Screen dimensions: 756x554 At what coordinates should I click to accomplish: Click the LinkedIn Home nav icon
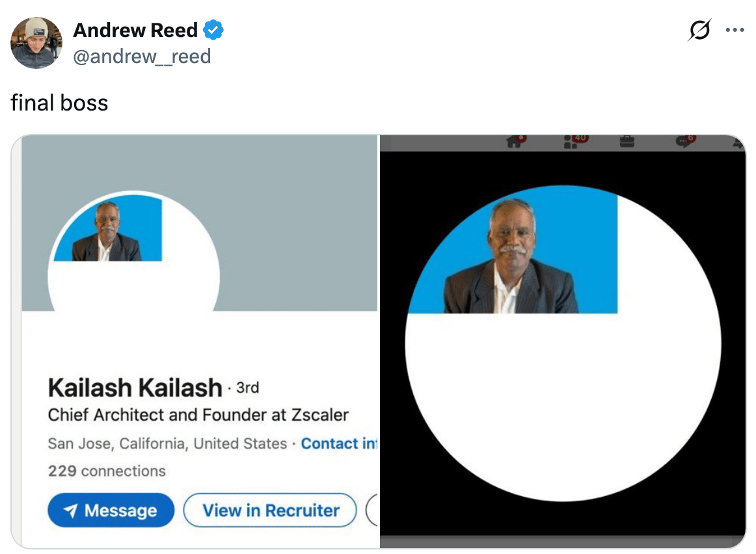pos(515,141)
